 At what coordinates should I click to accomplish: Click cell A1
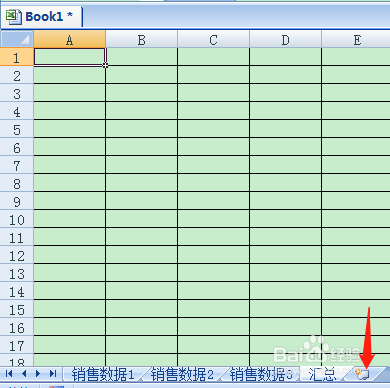[69, 57]
